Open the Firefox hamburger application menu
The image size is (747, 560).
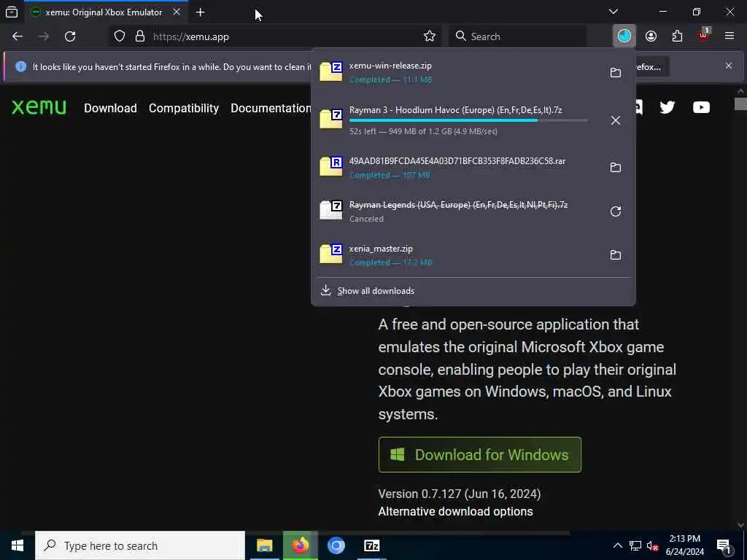(x=729, y=36)
